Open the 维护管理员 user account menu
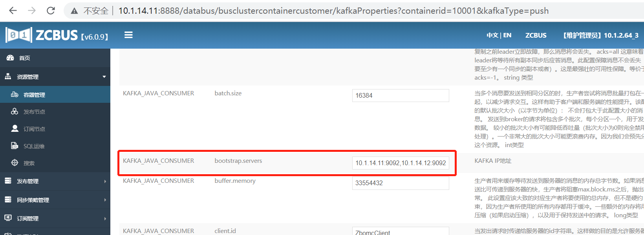Screen dimensions: 644x235 [601, 35]
